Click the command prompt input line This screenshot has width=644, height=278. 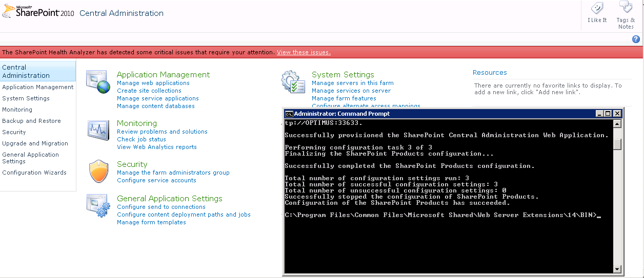pyautogui.click(x=442, y=215)
